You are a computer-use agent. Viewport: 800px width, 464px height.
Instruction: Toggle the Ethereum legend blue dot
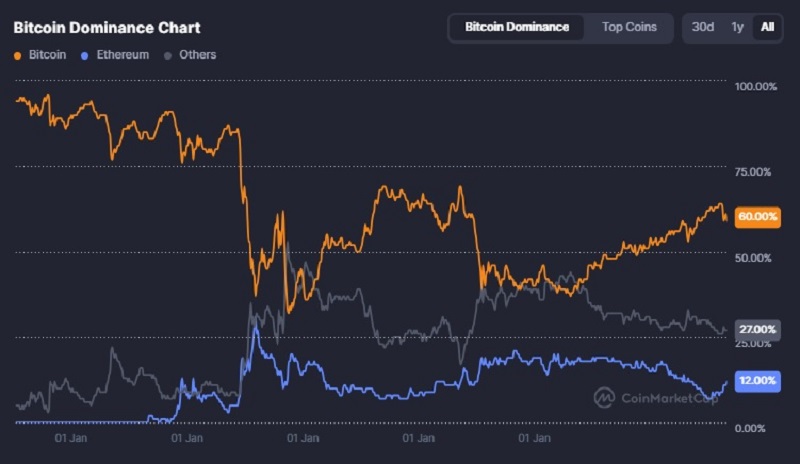(85, 55)
